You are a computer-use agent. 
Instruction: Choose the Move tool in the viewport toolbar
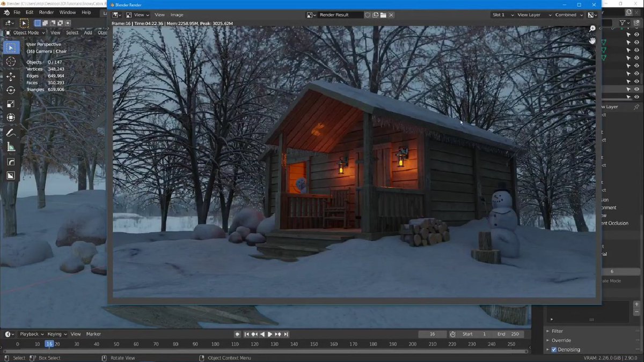pyautogui.click(x=11, y=76)
